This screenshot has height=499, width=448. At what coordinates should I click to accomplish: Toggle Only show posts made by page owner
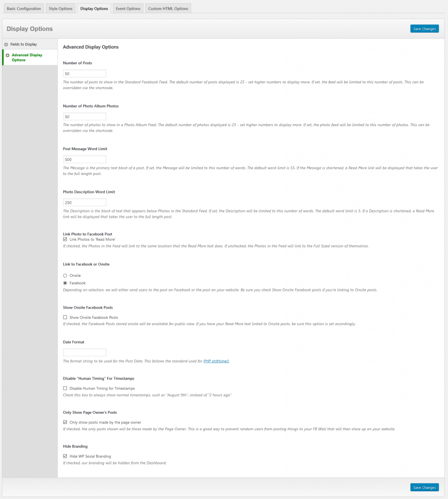pos(65,422)
